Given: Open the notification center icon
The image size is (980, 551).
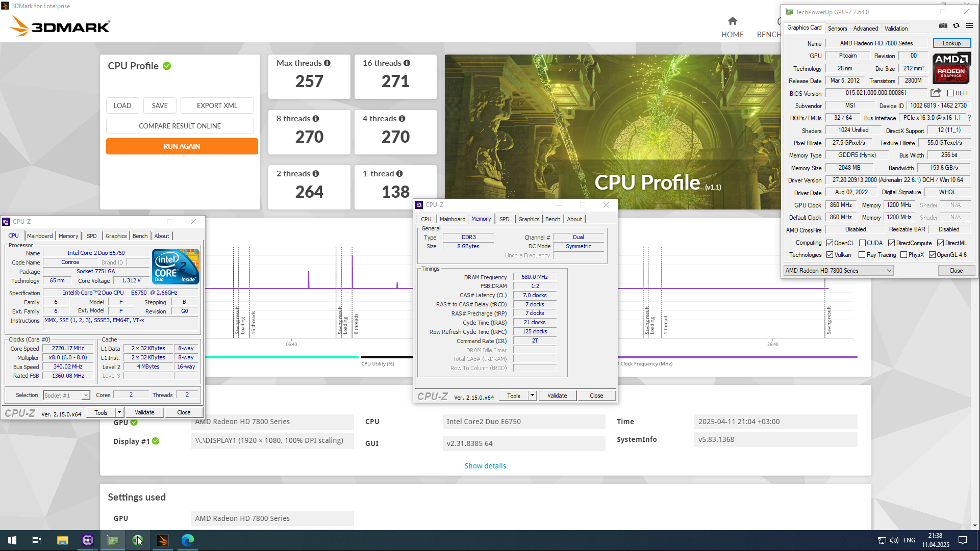Looking at the screenshot, I should (963, 540).
